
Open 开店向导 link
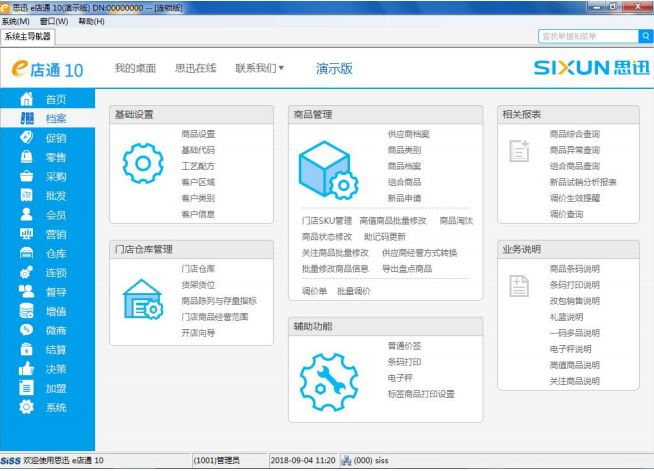coord(198,333)
